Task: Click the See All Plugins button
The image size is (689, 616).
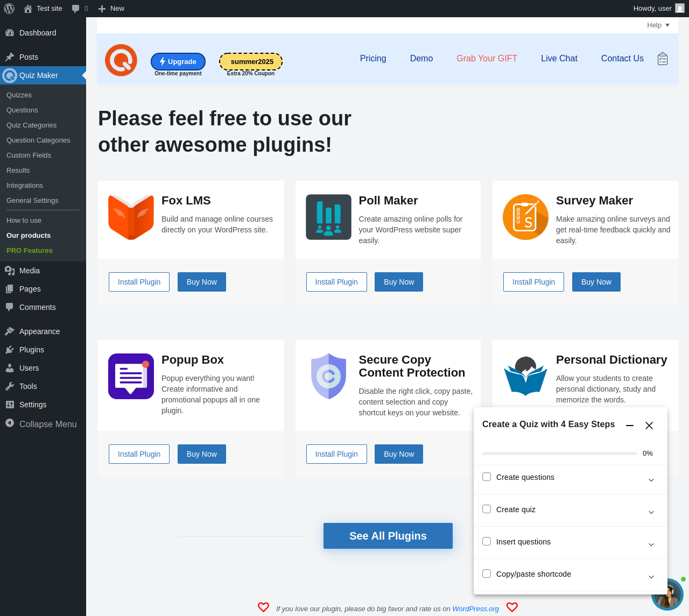Action: click(x=388, y=536)
